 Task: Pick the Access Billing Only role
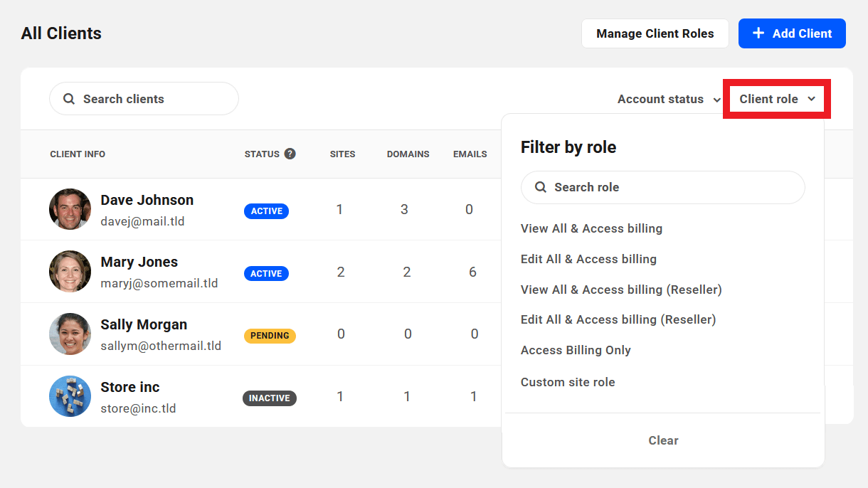(576, 350)
